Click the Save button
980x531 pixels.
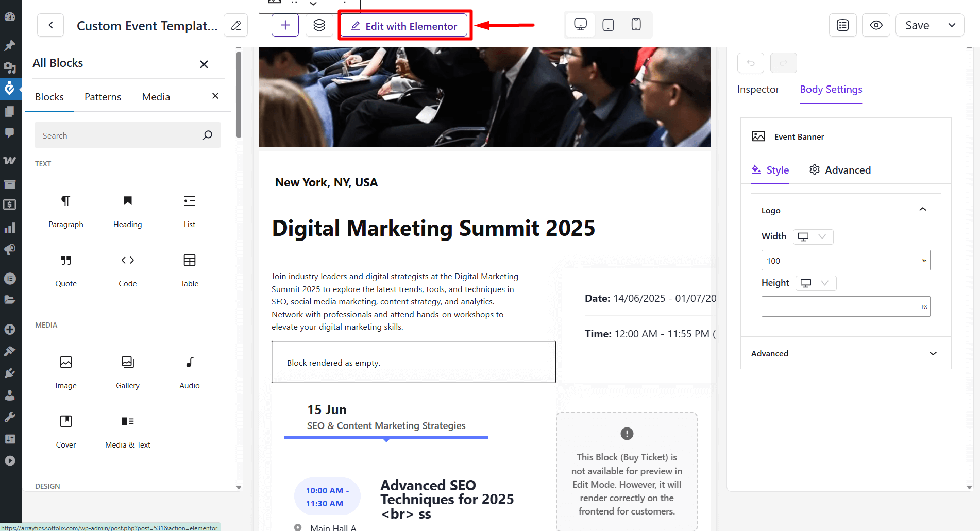(x=917, y=25)
